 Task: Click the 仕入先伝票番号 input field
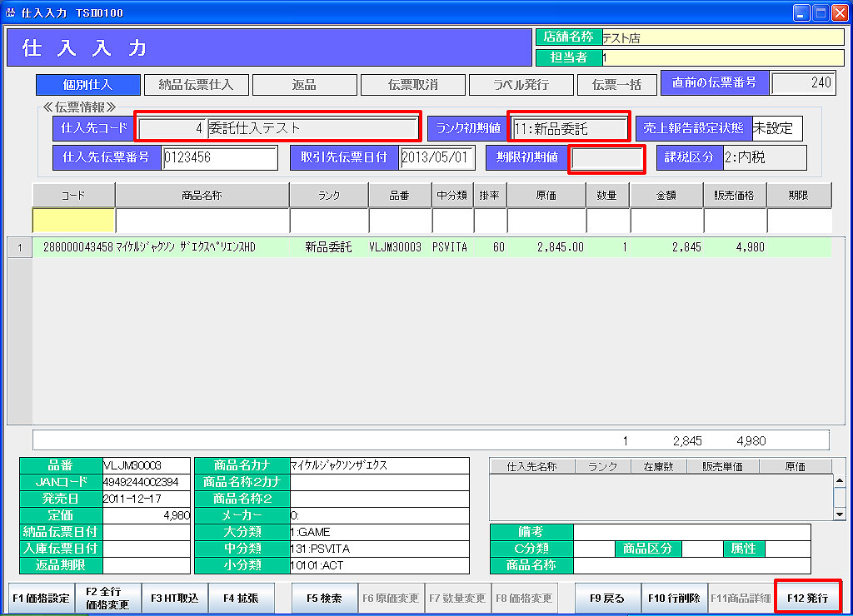pyautogui.click(x=220, y=157)
